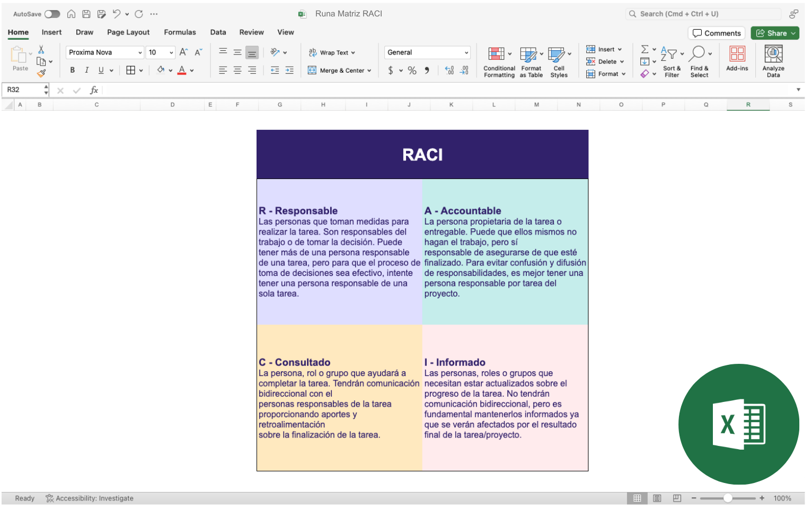Expand the Merge & Center options
The width and height of the screenshot is (812, 510).
coord(369,70)
